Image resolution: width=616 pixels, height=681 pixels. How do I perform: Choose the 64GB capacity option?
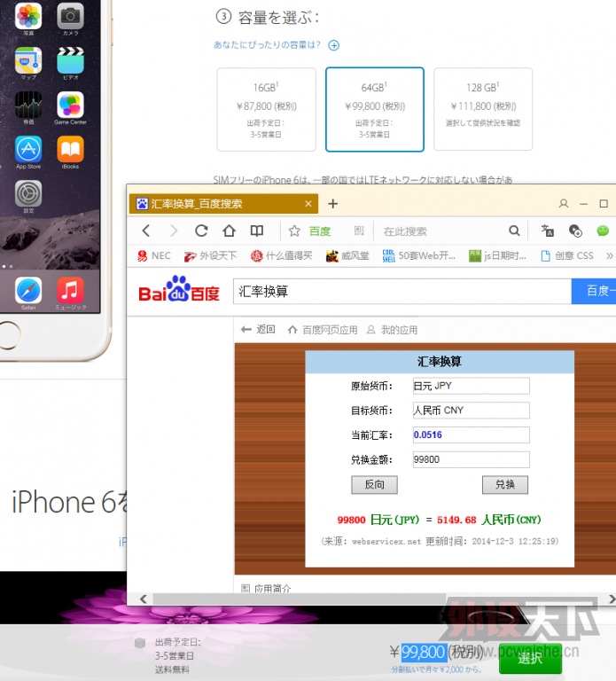375,109
